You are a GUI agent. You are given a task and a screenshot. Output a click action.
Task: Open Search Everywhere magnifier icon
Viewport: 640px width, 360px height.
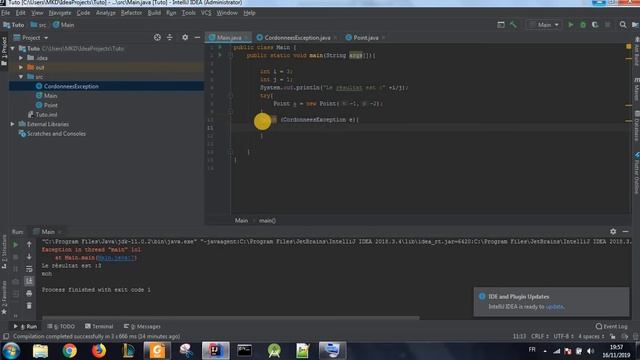[623, 25]
